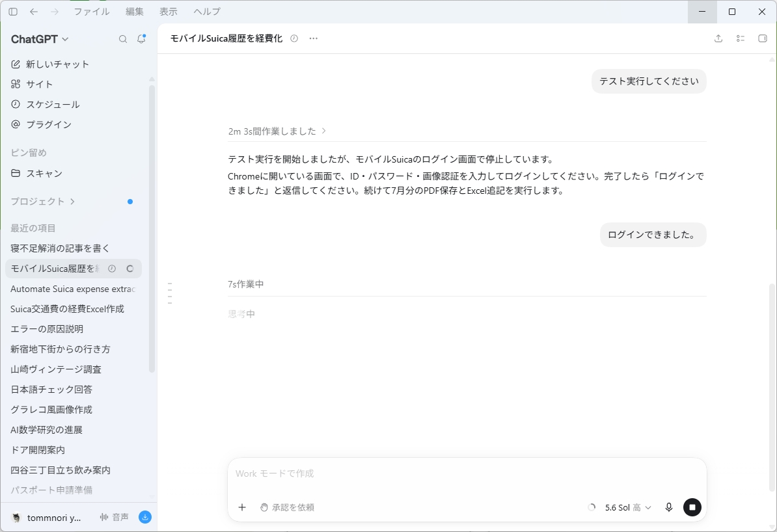Open the ファイル menu

point(92,12)
